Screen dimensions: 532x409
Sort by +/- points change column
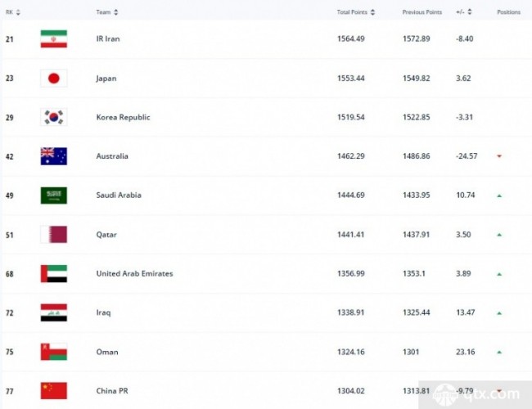coord(462,12)
